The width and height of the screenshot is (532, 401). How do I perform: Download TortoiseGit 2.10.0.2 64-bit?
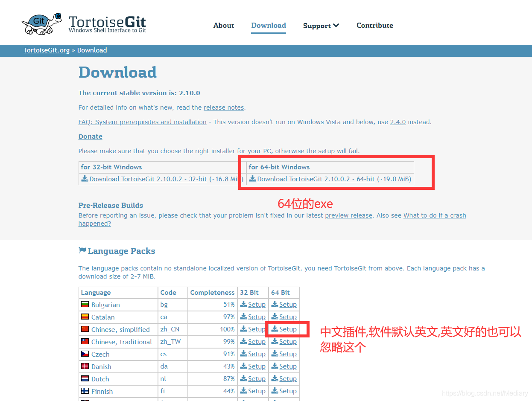coord(316,179)
